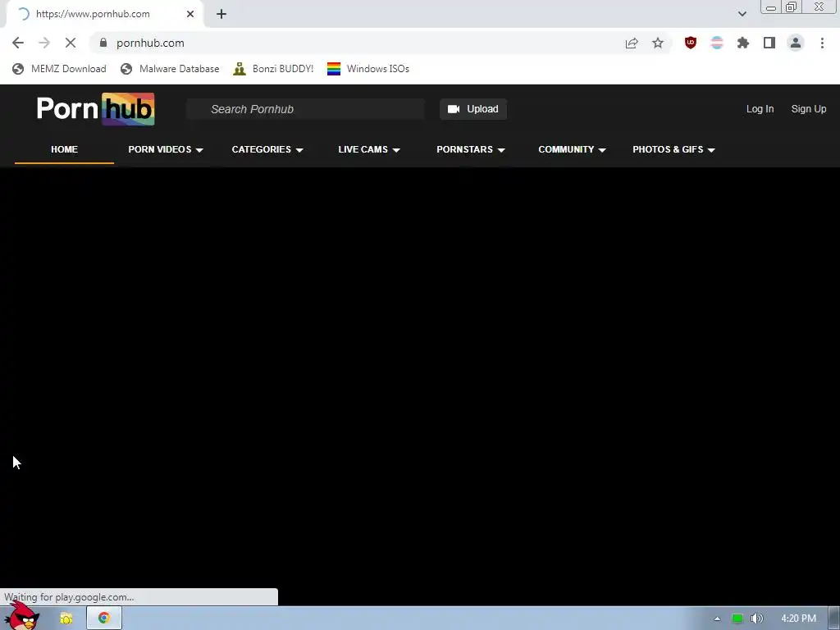The width and height of the screenshot is (840, 630).
Task: Open a new browser tab
Action: [x=221, y=14]
